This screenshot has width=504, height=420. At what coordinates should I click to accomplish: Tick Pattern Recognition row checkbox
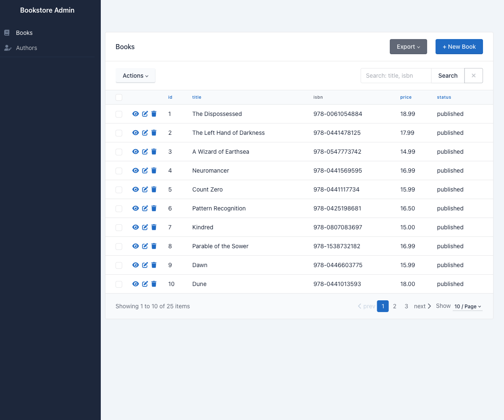(x=119, y=209)
